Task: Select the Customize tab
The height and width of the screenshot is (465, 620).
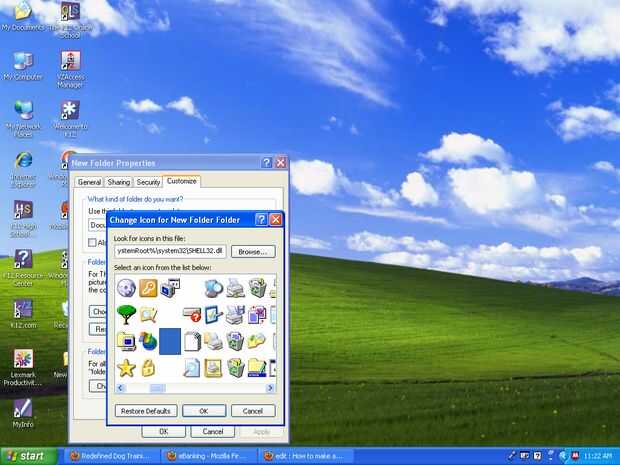Action: (x=182, y=181)
